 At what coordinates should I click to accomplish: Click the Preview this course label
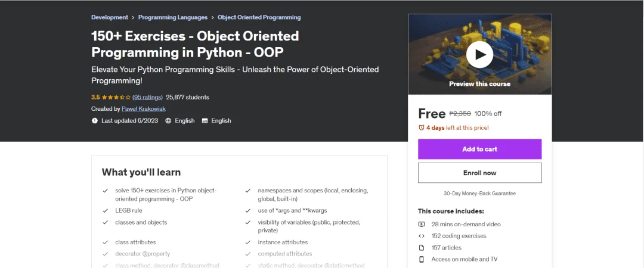click(x=479, y=84)
